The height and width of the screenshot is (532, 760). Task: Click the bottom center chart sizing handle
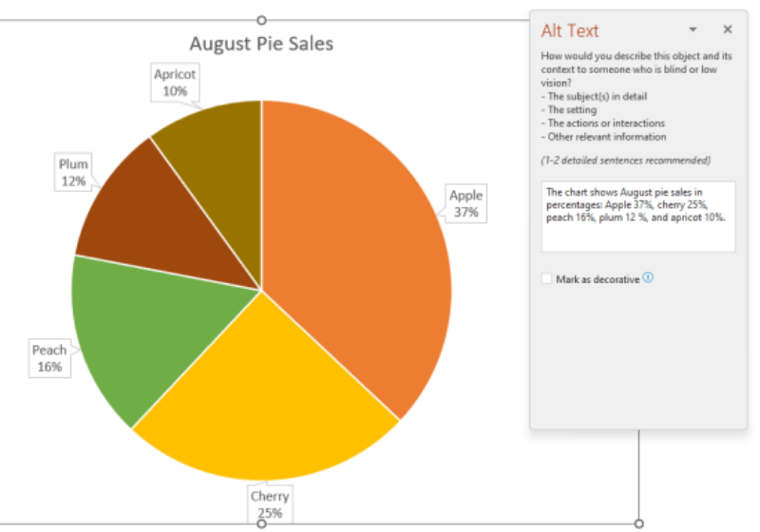coord(262,523)
